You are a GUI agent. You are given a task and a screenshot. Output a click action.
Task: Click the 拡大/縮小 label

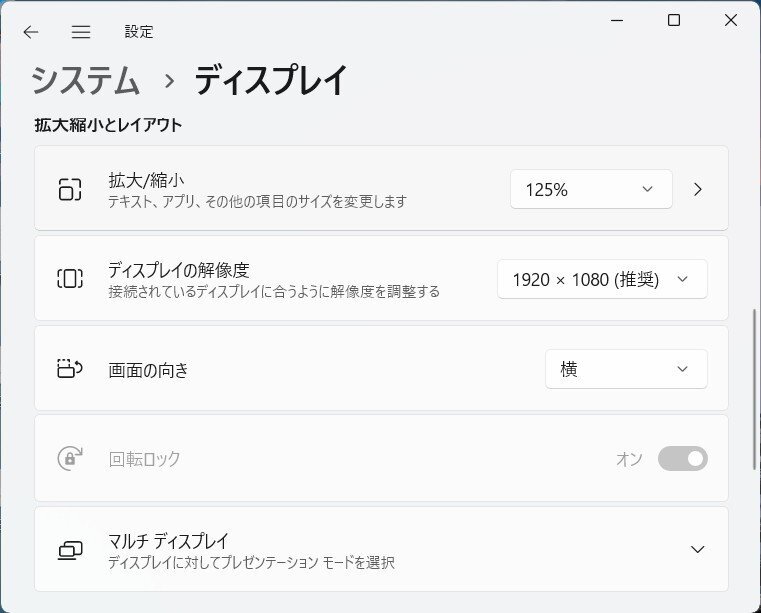(146, 180)
